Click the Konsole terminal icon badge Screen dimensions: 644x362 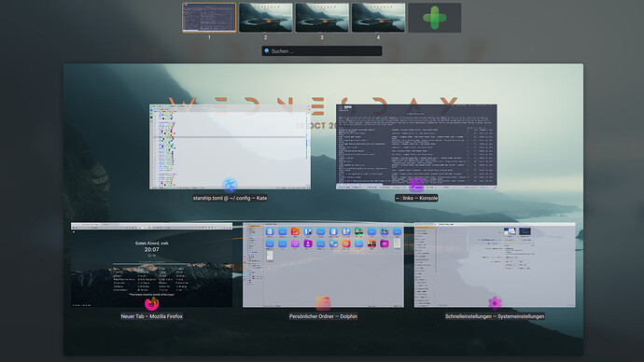pos(416,185)
